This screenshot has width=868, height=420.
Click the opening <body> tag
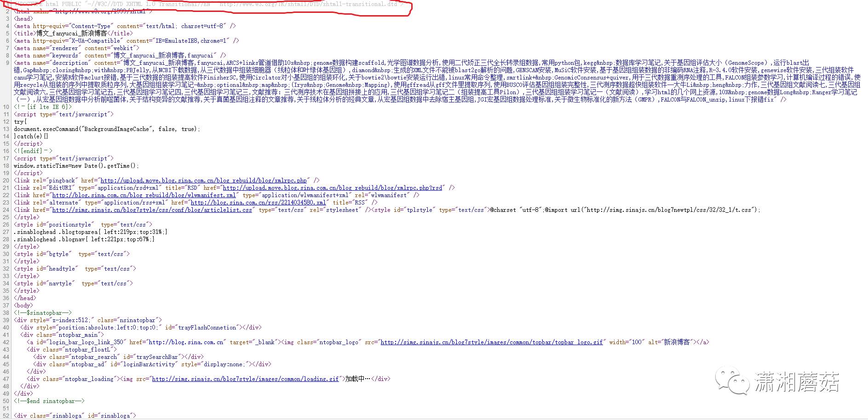coord(23,306)
